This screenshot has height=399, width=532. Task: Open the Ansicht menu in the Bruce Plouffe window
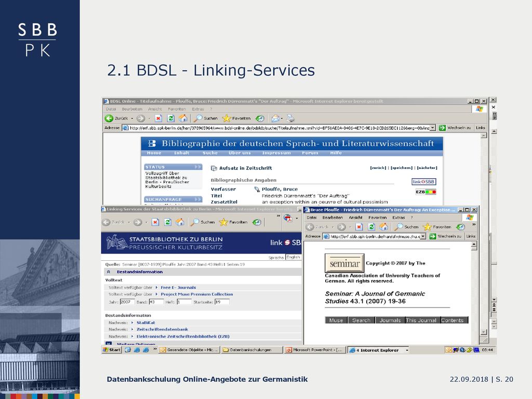(355, 218)
